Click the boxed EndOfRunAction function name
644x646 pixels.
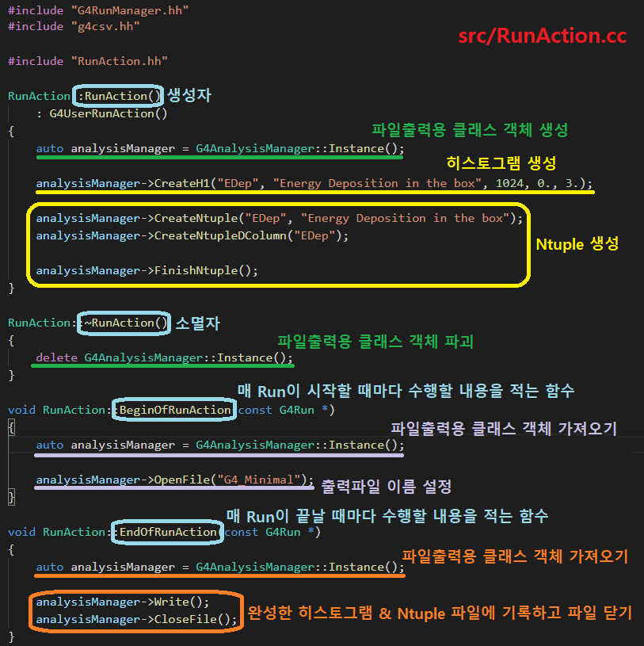(167, 532)
